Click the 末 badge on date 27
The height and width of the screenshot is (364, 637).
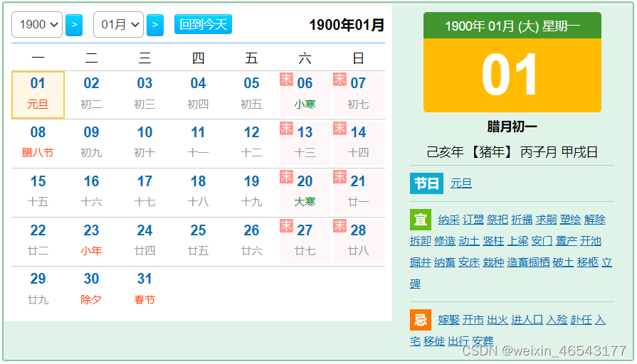tap(286, 226)
